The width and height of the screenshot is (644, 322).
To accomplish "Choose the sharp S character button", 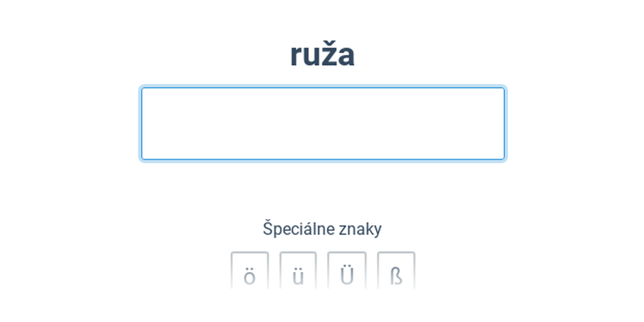I will 396,270.
